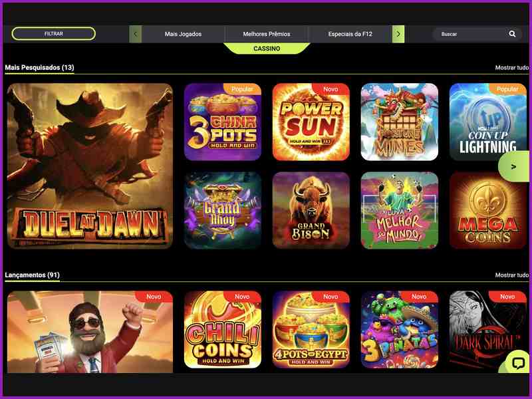
Task: Select the Mais Jogados tab
Action: pyautogui.click(x=184, y=34)
